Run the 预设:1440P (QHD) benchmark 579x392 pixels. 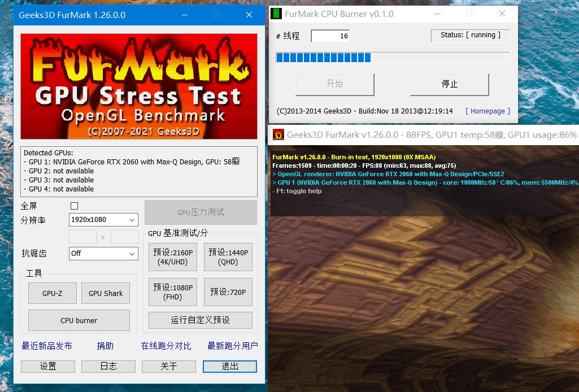coord(228,257)
